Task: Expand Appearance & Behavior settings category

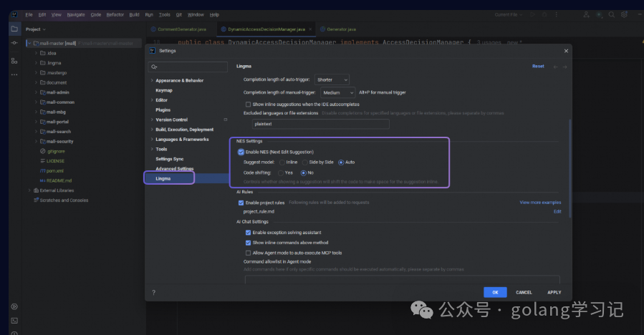Action: coord(152,80)
